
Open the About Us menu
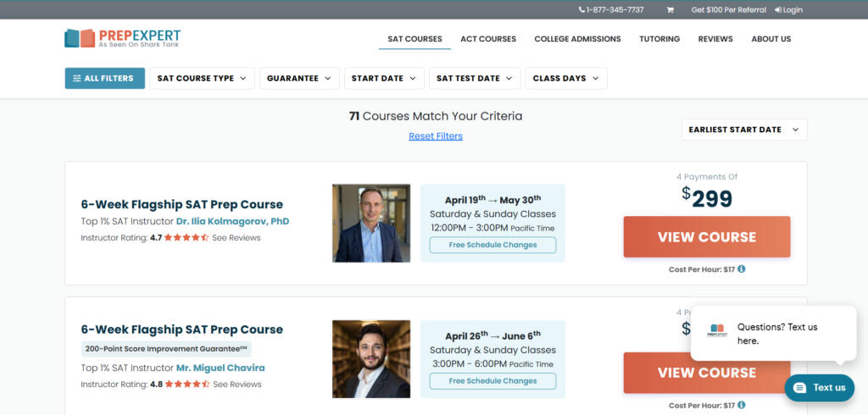771,39
